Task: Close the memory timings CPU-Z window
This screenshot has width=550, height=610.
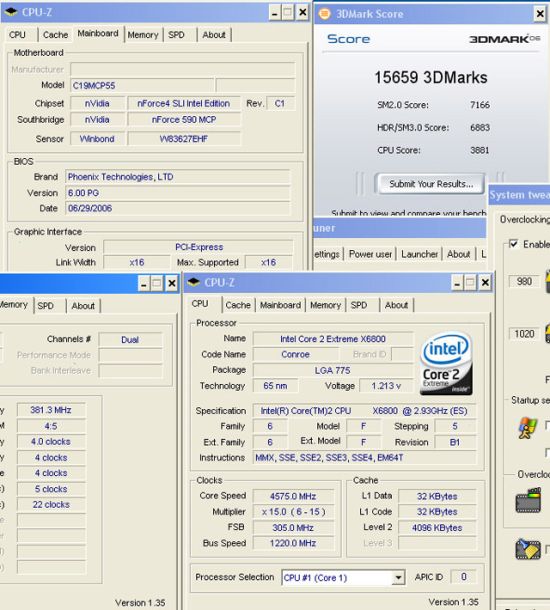Action: click(172, 283)
